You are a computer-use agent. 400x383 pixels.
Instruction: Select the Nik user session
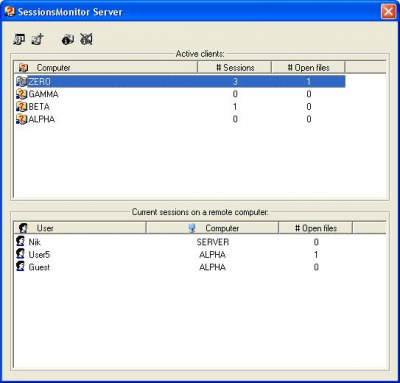pos(184,242)
